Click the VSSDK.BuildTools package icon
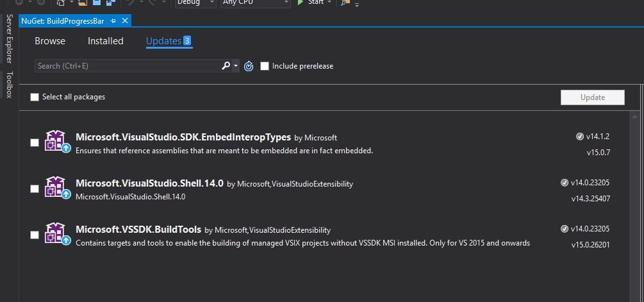Viewport: 644px width, 302px height. 58,233
